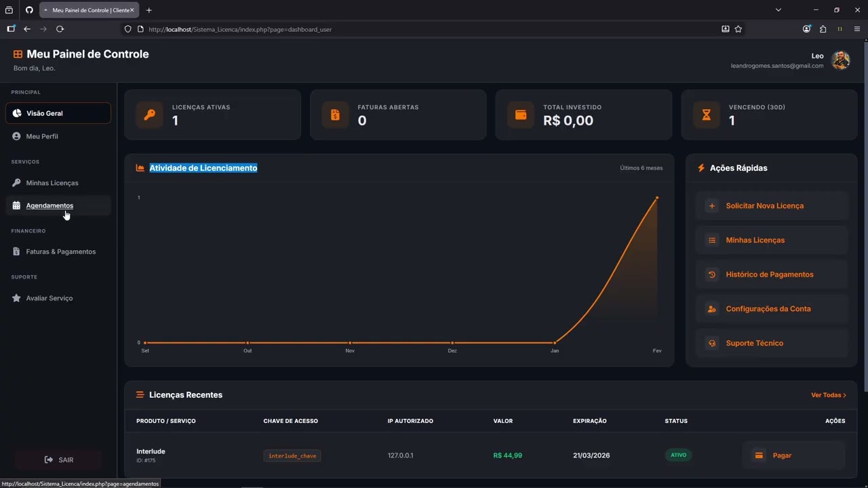Reload the page with the browser refresh button
The width and height of the screenshot is (868, 488).
click(x=60, y=29)
